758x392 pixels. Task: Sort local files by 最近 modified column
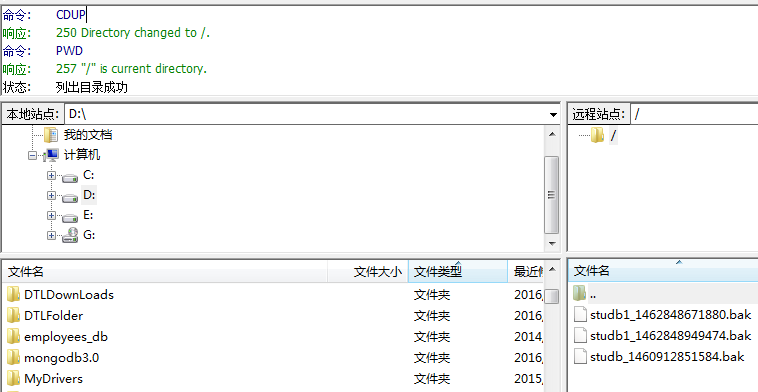coord(526,272)
